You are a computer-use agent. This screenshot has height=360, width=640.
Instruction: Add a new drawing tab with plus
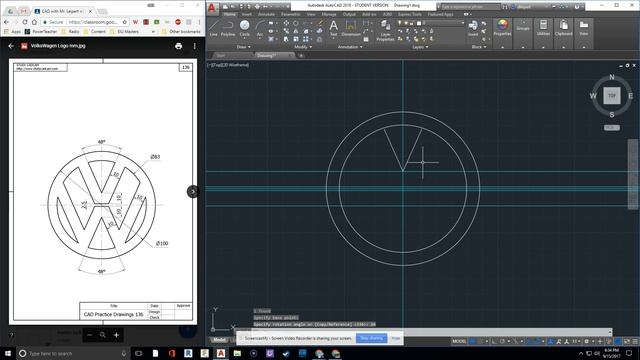coord(301,56)
